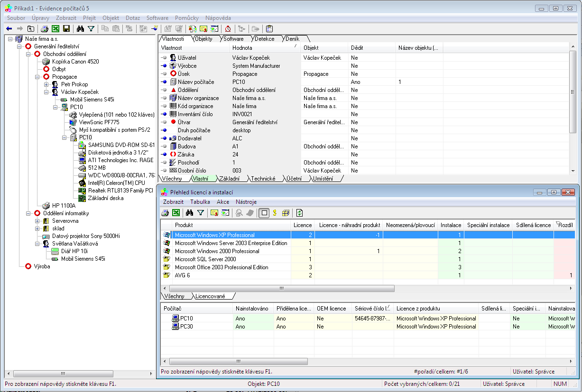Select Kopírka Canon 4520 in the tree
This screenshot has height=392, width=582.
coord(75,62)
